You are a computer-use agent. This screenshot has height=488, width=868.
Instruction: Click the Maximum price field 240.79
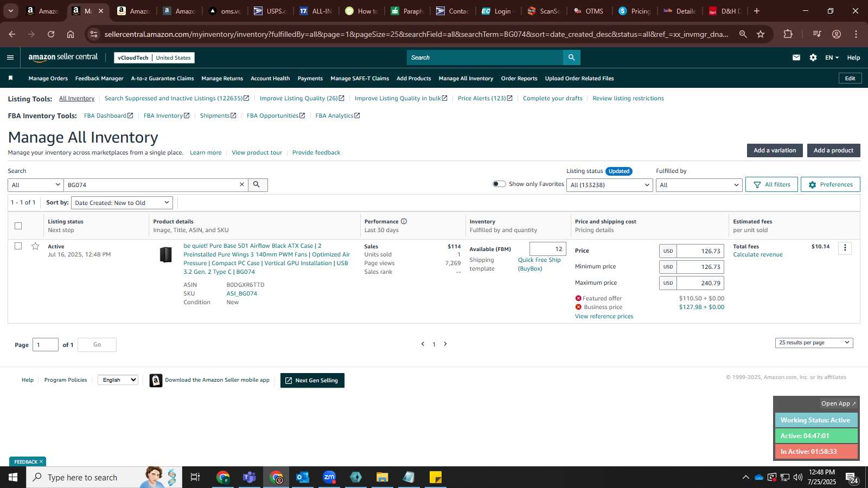(x=700, y=283)
